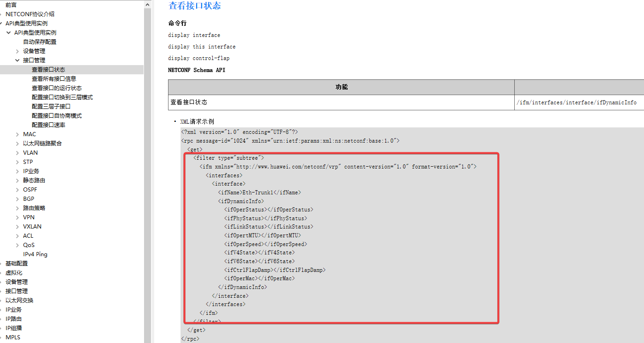Viewport: 644px width, 343px height.
Task: Select the 路由策略 tree entry
Action: [x=34, y=208]
